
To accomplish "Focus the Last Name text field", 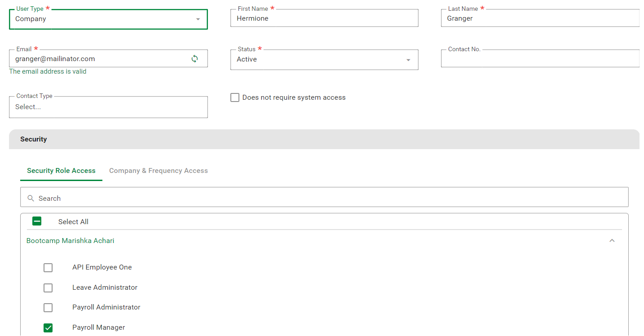I will [539, 18].
